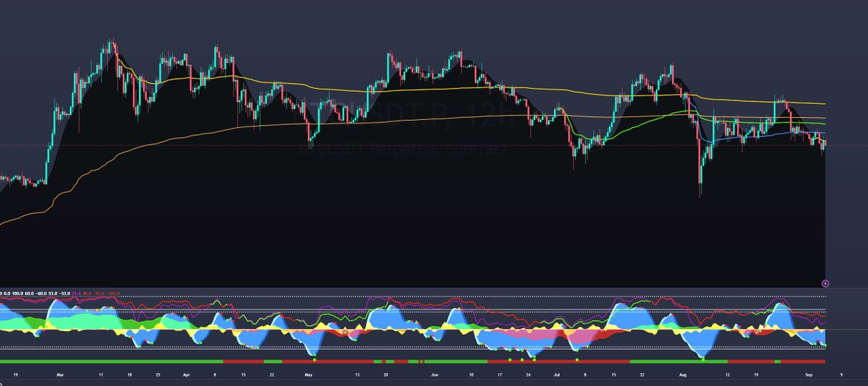This screenshot has width=868, height=386.
Task: Click the magenta 21.4 indicator value
Action: coord(77,293)
